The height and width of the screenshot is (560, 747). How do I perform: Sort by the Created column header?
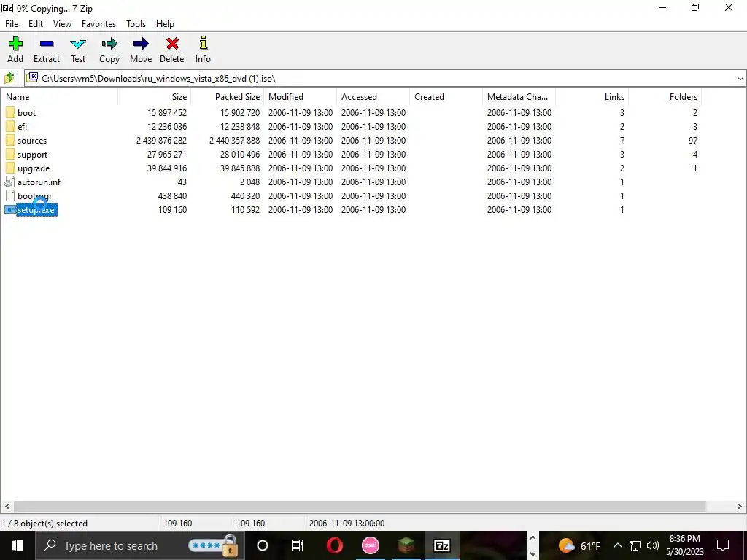click(x=446, y=97)
